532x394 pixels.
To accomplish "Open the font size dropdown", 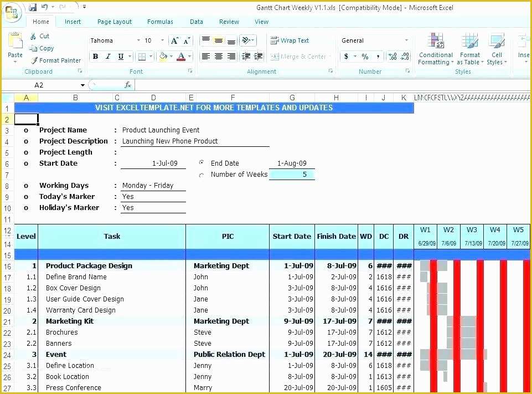I will tap(163, 40).
